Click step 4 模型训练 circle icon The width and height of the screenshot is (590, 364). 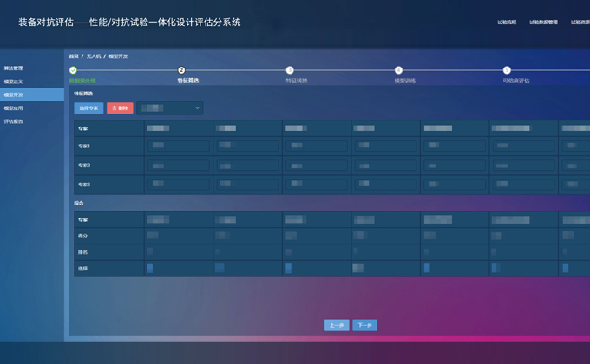(398, 70)
